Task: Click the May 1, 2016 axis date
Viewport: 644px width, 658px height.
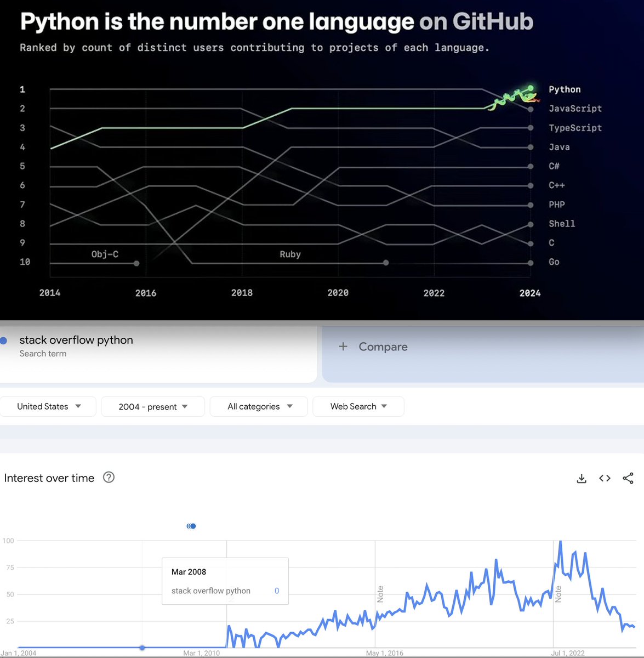Action: click(x=385, y=653)
